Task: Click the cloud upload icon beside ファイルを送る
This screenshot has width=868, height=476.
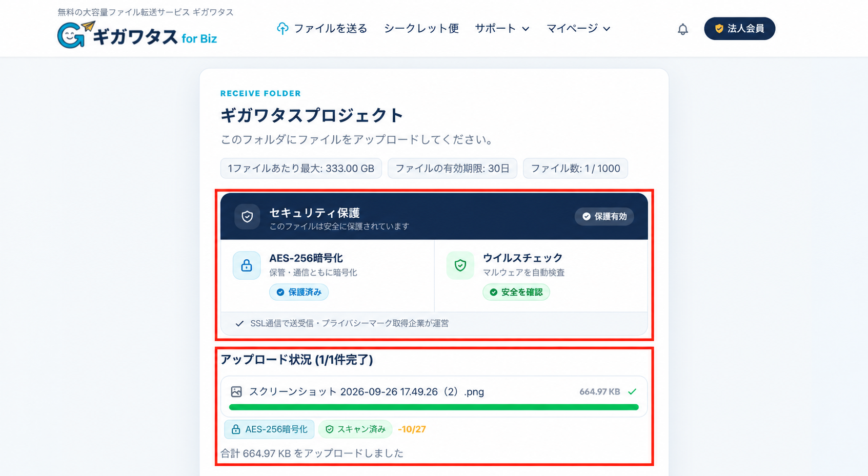Action: (x=282, y=29)
